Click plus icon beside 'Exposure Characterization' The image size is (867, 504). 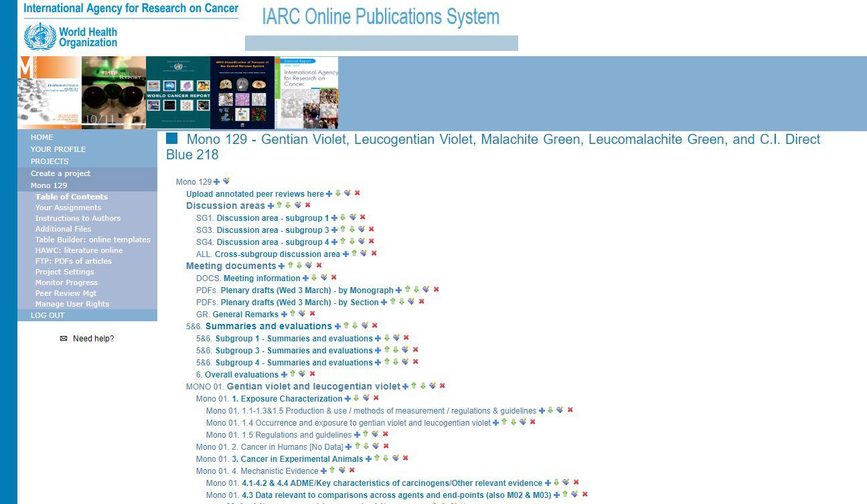(347, 399)
